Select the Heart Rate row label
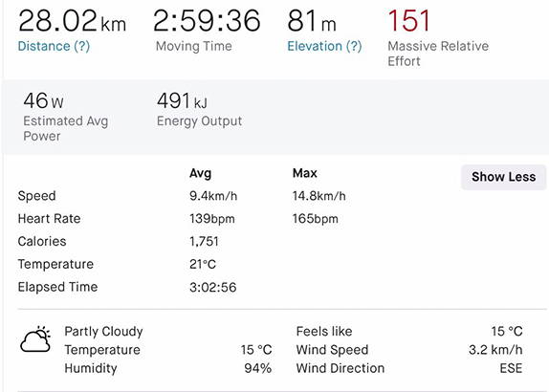549x392 pixels. pyautogui.click(x=50, y=219)
